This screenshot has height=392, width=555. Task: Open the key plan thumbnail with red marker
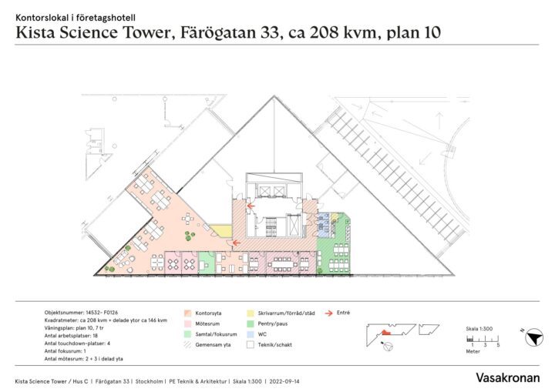click(391, 334)
